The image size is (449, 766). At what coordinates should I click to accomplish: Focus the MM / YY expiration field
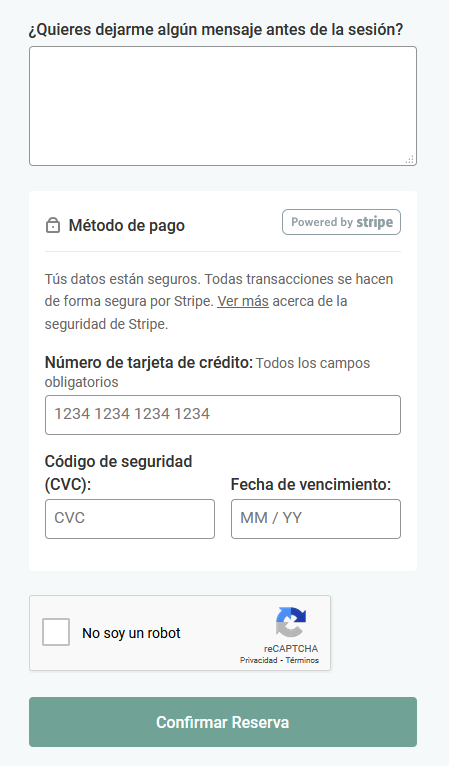316,519
